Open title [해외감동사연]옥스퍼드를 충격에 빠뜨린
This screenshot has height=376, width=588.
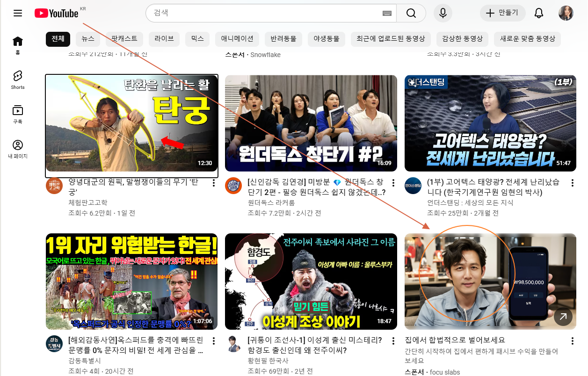[136, 345]
